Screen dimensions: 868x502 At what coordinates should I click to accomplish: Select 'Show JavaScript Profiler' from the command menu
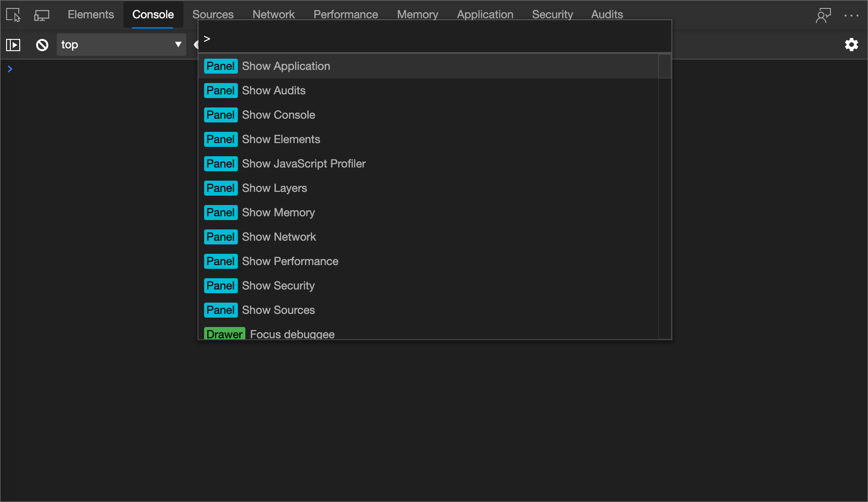pos(304,164)
